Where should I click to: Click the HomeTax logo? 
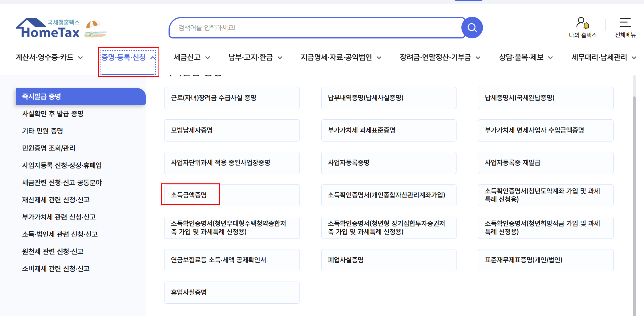(48, 29)
